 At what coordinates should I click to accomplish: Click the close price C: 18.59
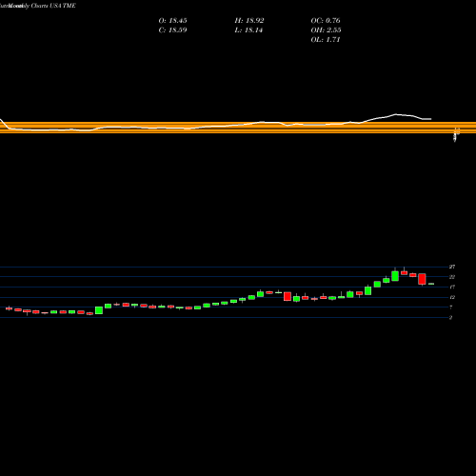pyautogui.click(x=172, y=30)
